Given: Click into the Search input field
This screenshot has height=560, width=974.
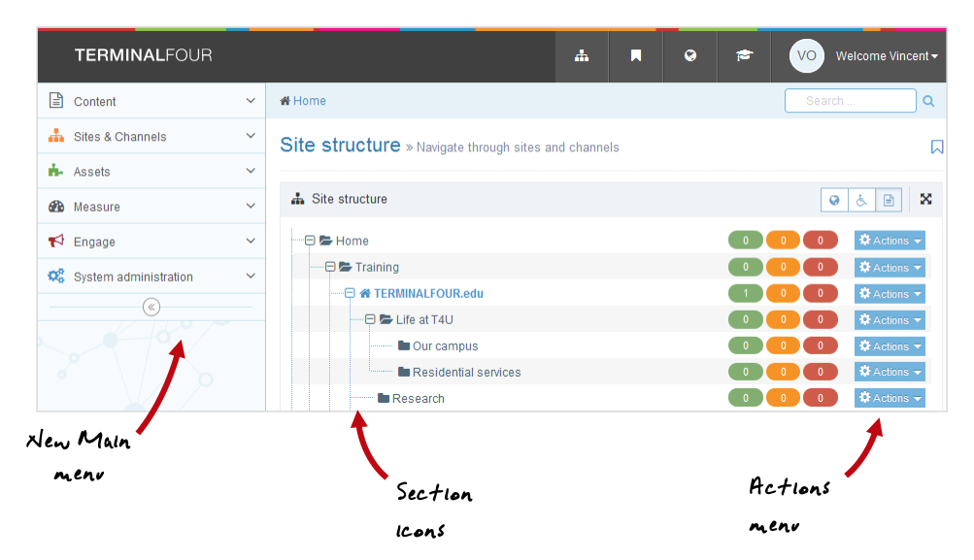Looking at the screenshot, I should pos(851,101).
